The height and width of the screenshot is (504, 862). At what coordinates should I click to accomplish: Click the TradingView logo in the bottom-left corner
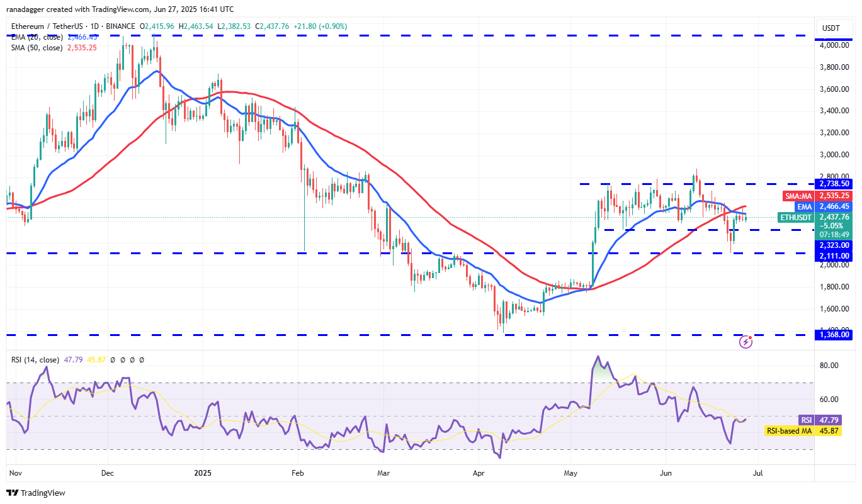[36, 493]
